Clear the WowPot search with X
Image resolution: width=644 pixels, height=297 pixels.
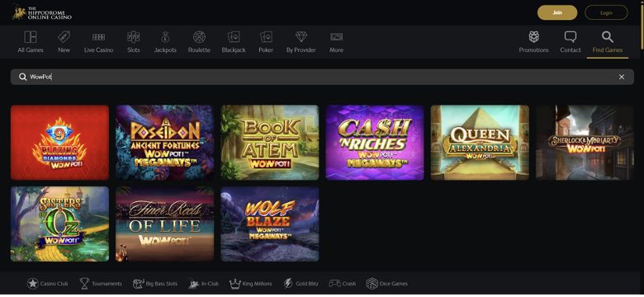[622, 77]
